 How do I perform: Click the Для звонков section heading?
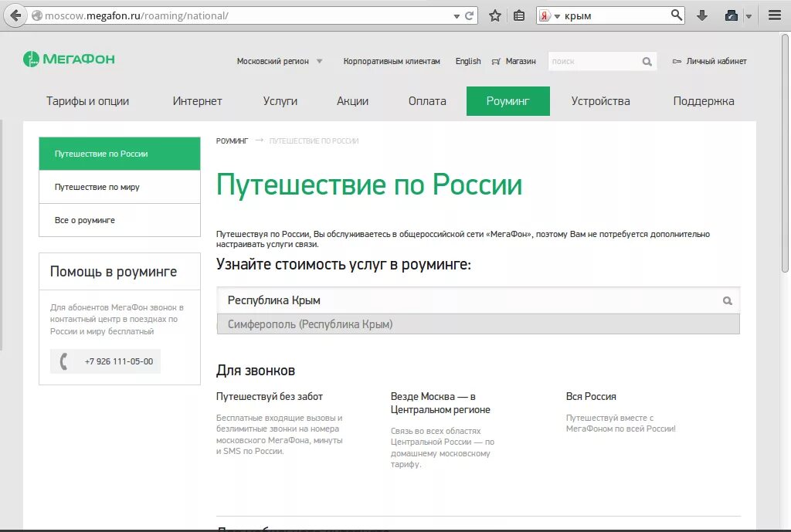256,371
